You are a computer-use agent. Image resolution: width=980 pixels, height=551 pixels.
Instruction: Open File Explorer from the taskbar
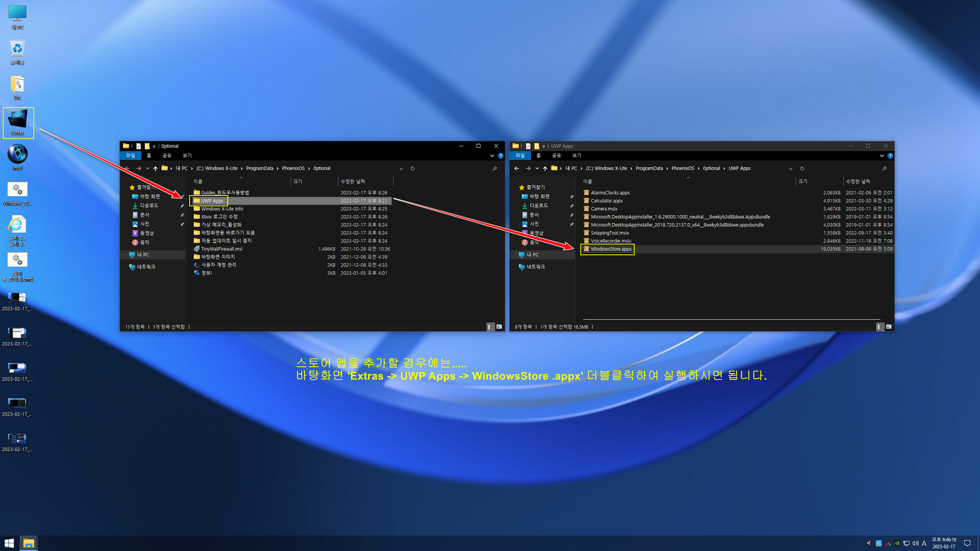28,543
